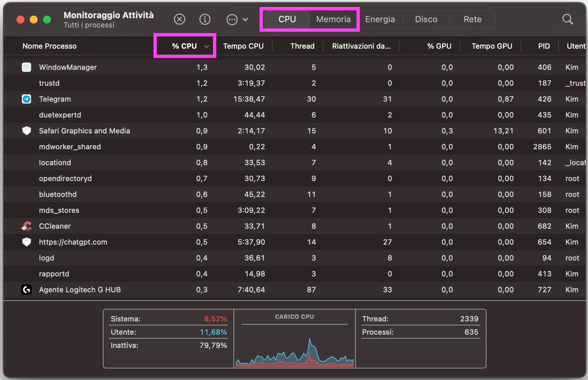
Task: Click the Logitech G HUB agent icon
Action: (x=26, y=290)
